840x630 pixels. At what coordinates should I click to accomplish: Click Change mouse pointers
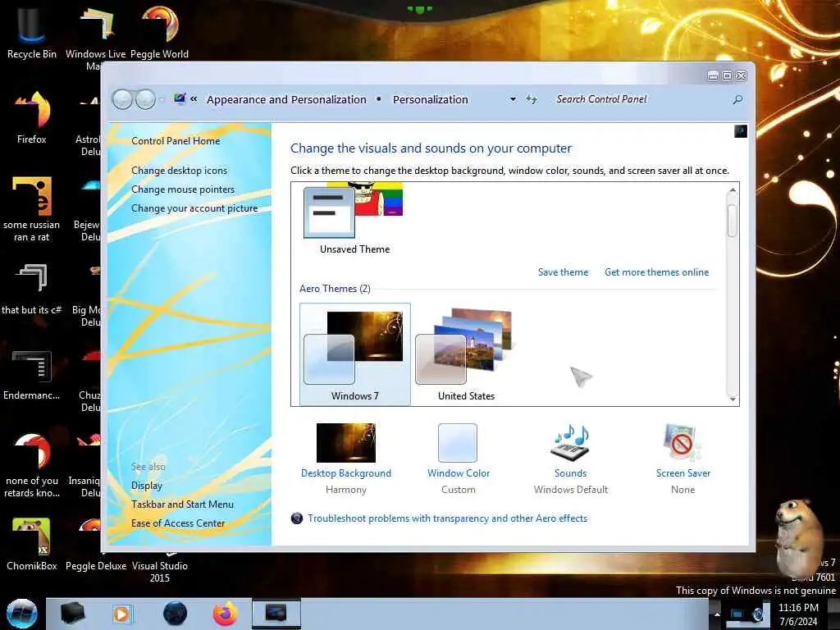point(183,189)
